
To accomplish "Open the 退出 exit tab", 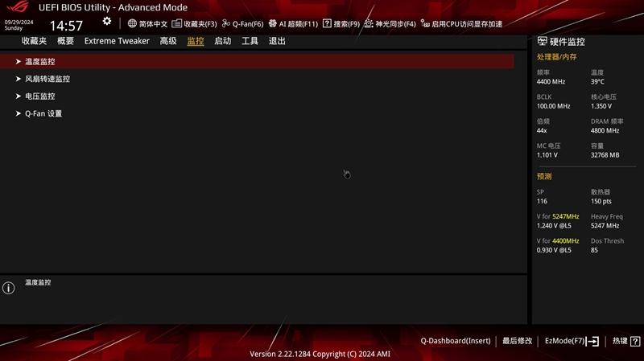I will point(277,41).
